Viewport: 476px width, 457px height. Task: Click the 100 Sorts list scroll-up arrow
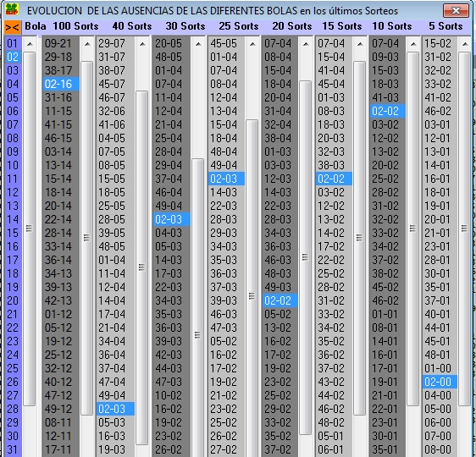tap(87, 44)
